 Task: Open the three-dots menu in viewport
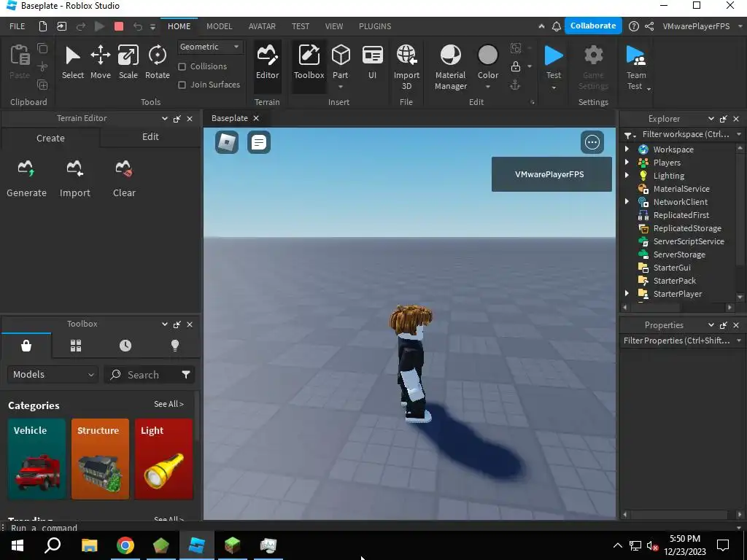point(592,142)
